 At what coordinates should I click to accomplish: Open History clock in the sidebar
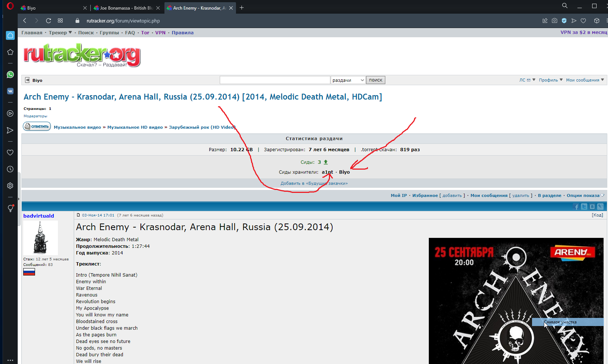[10, 169]
